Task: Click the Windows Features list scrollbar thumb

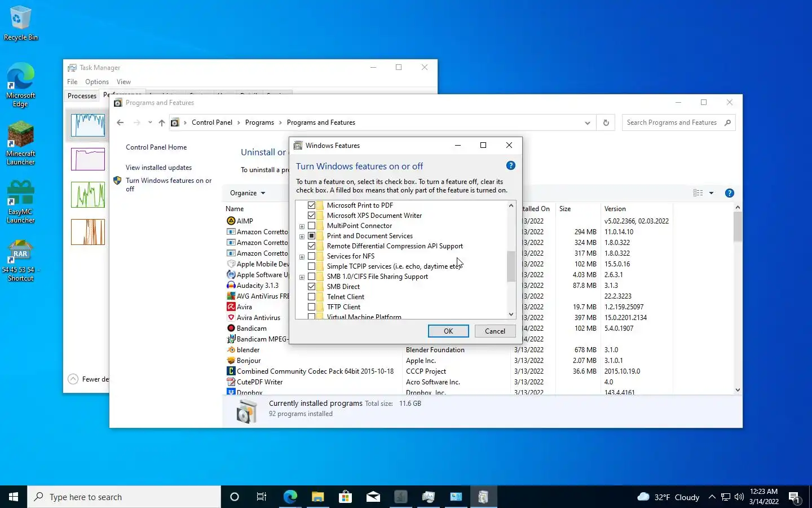Action: (511, 266)
